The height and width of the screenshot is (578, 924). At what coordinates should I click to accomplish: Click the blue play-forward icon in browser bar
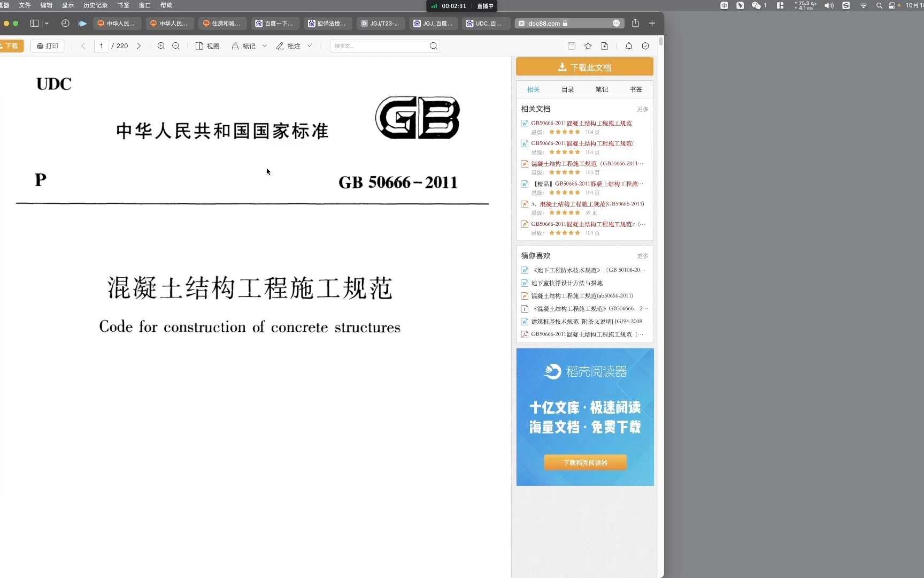82,23
